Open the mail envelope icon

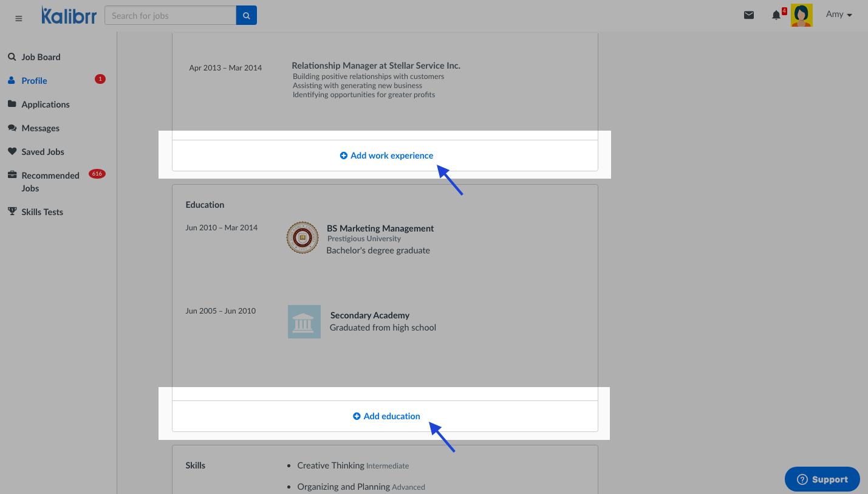pyautogui.click(x=749, y=15)
